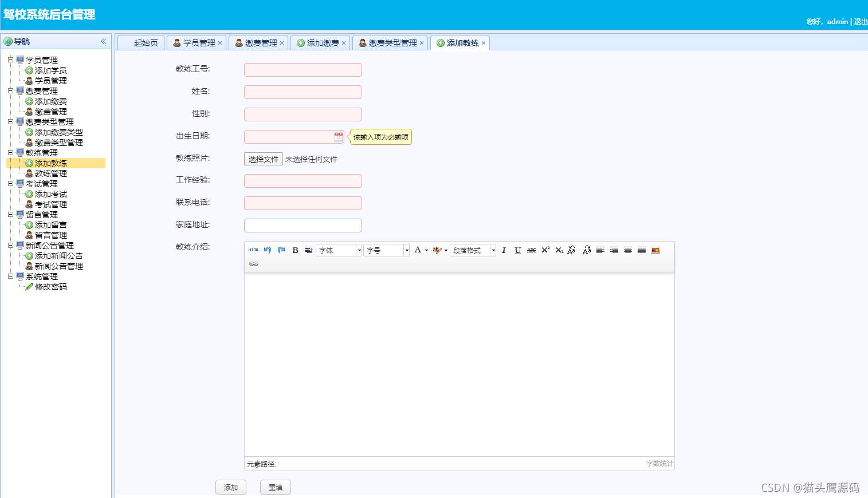Apply subscript formatting

(x=559, y=250)
